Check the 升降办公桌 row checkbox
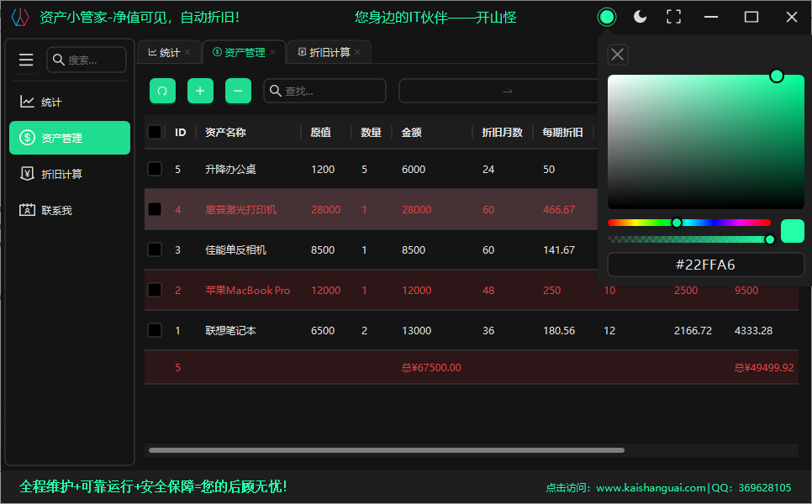The width and height of the screenshot is (812, 504). pyautogui.click(x=155, y=169)
